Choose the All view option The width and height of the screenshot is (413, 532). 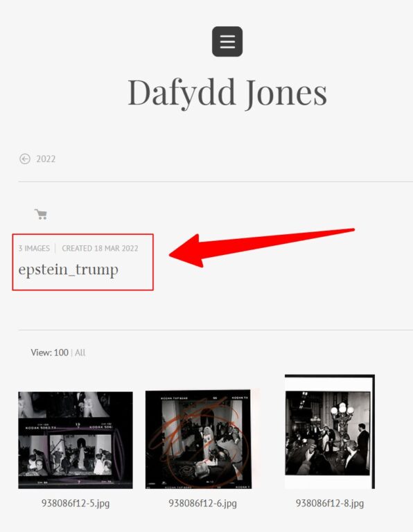pos(80,353)
